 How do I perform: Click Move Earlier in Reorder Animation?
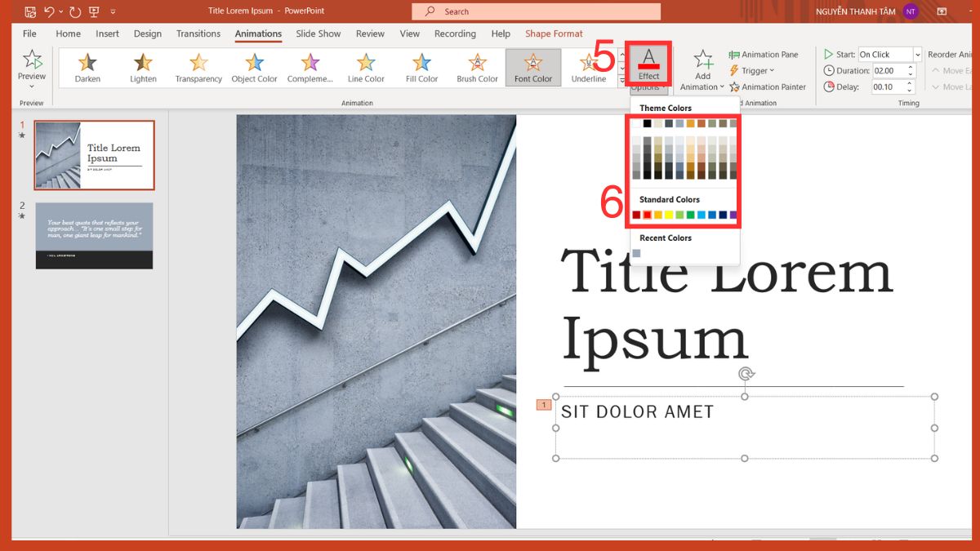coord(951,70)
